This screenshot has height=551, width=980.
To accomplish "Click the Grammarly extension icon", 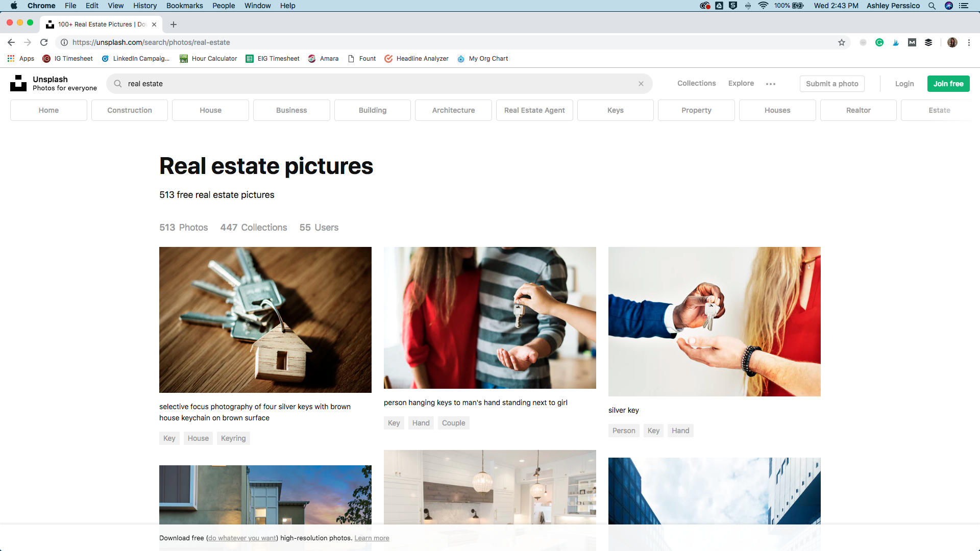I will pos(880,42).
